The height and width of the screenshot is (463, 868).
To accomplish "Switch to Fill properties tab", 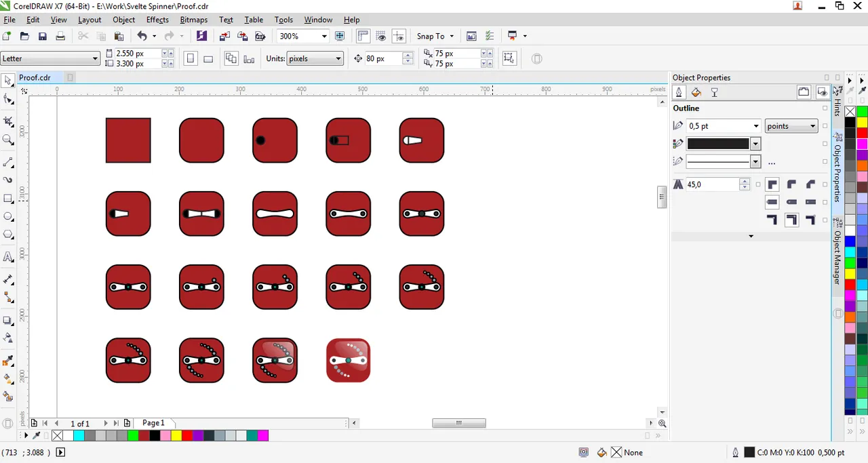I will tap(696, 92).
